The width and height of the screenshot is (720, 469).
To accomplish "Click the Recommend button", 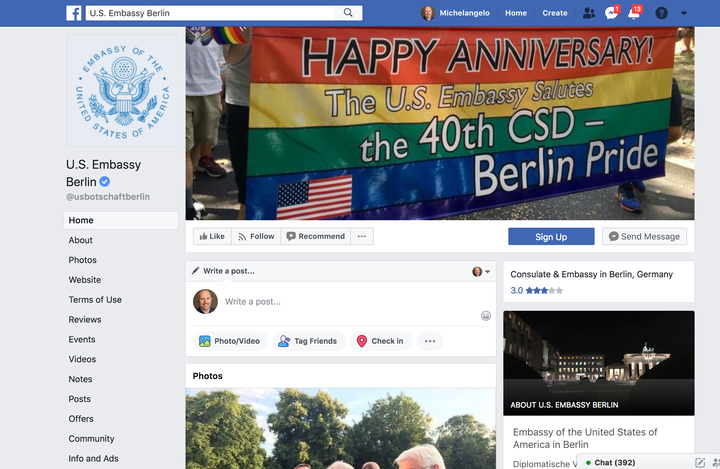I will pyautogui.click(x=315, y=236).
